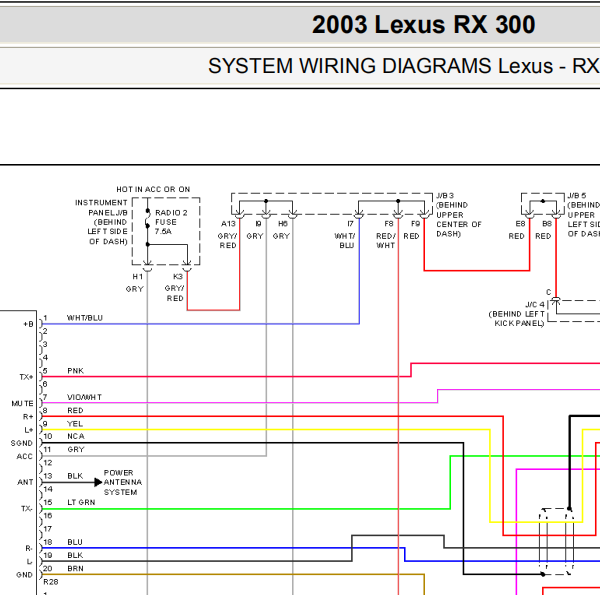
Task: Select the "BLU" wire label at pin 18
Action: [75, 542]
